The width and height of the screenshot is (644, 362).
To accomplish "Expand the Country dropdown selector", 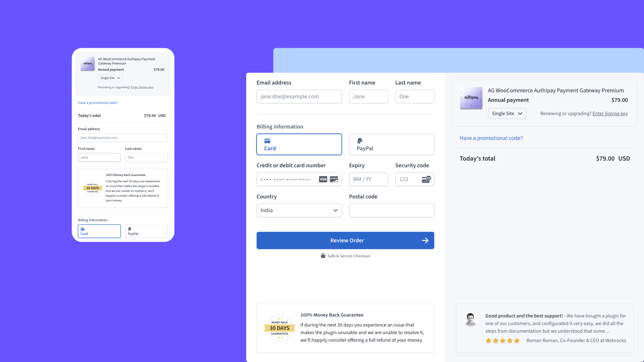I will click(x=299, y=210).
